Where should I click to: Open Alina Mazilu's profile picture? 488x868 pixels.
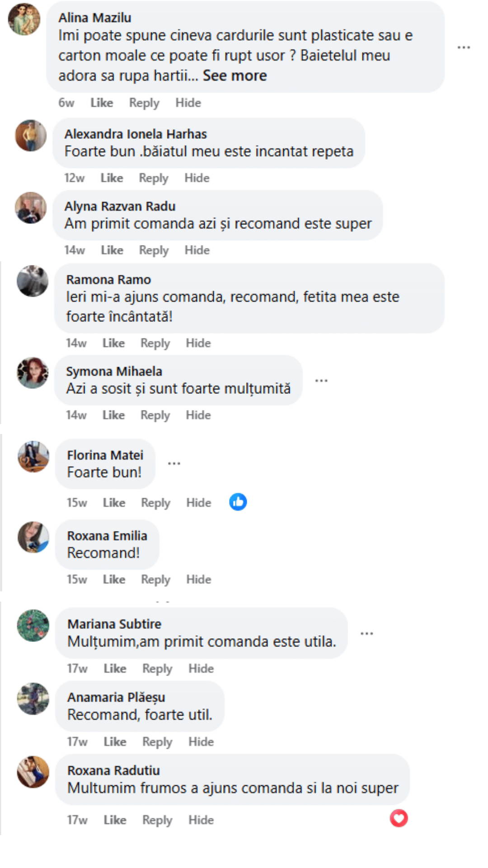[x=24, y=19]
